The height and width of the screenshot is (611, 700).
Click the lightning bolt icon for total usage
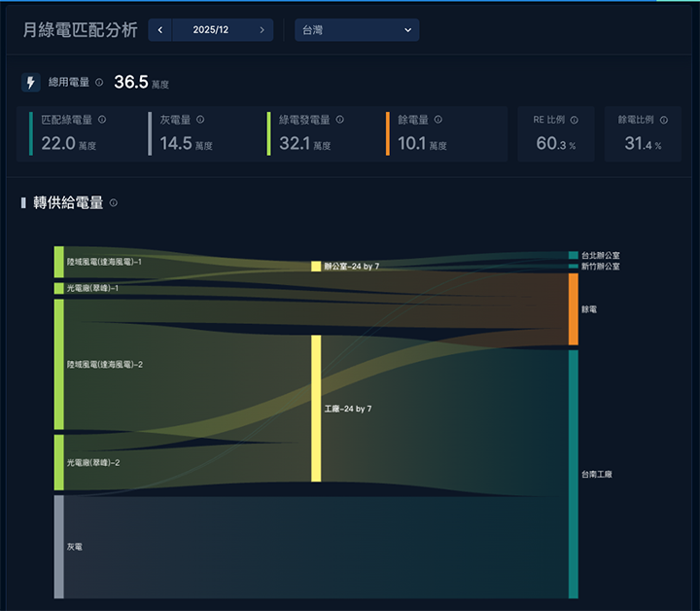tap(31, 83)
